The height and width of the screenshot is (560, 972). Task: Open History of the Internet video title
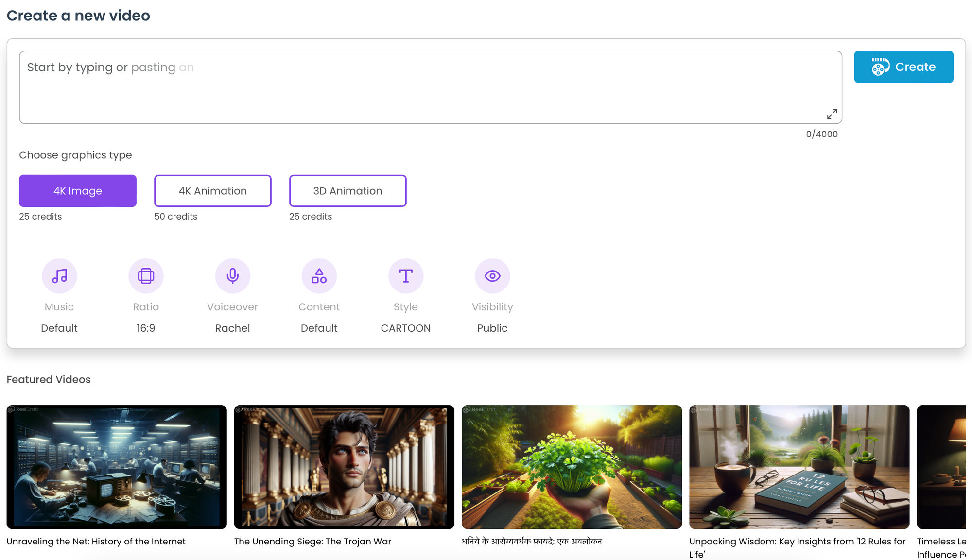pos(96,542)
